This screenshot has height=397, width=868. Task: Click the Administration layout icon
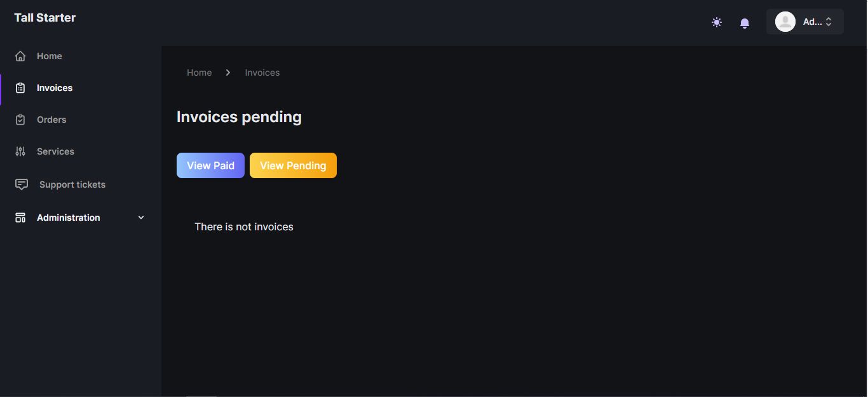pos(20,218)
